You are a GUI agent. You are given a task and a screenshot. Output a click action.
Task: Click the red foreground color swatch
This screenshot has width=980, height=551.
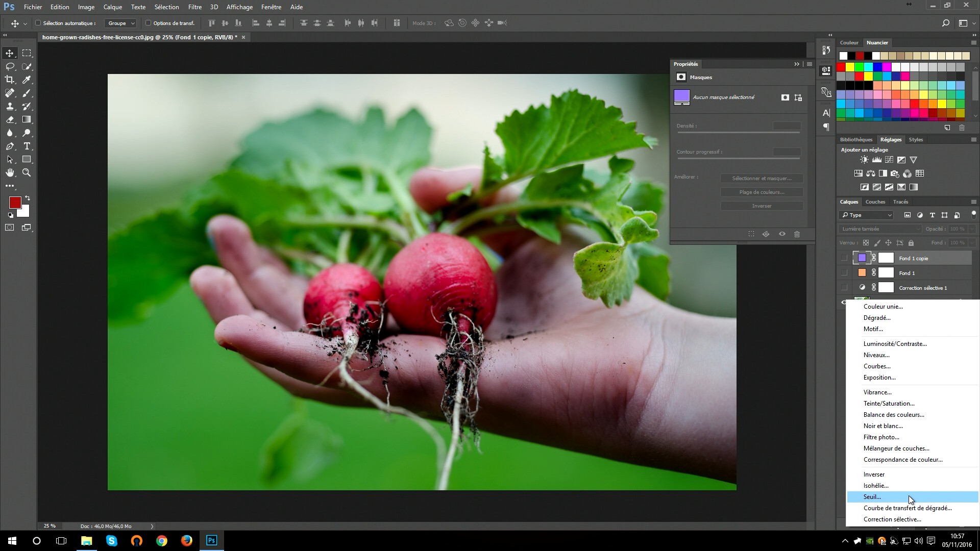coord(14,202)
